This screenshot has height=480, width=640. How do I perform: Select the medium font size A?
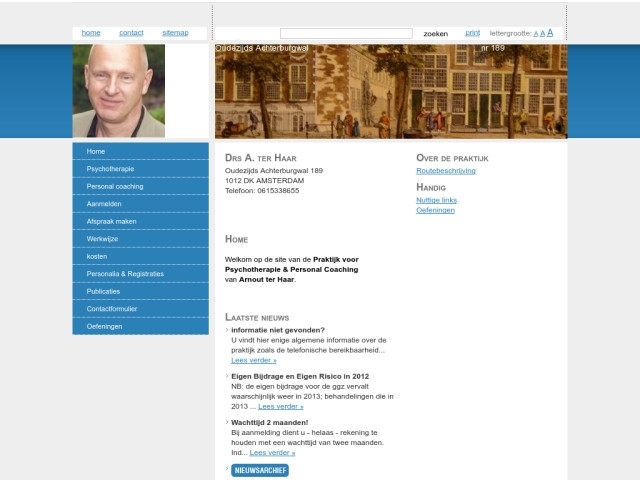[x=542, y=34]
